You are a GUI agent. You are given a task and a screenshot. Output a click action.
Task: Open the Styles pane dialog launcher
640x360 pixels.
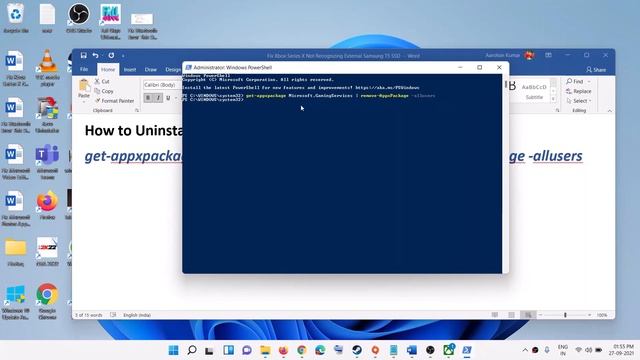[557, 110]
